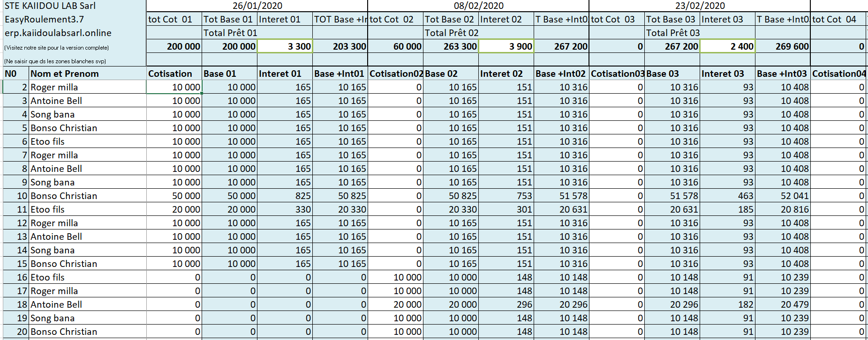The width and height of the screenshot is (868, 340).
Task: Click the 08/02/2020 date header
Action: tap(478, 6)
